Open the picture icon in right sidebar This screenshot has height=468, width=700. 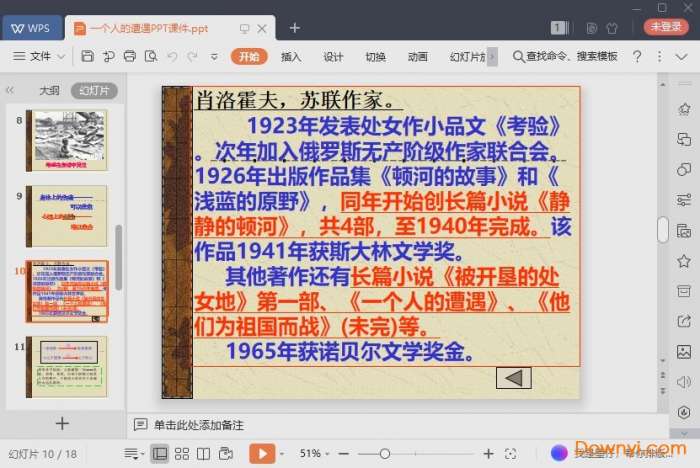[684, 352]
